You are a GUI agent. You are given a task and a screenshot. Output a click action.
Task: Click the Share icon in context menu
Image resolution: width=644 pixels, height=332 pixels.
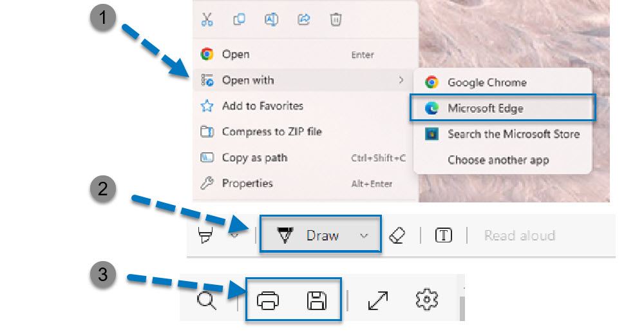coord(303,19)
